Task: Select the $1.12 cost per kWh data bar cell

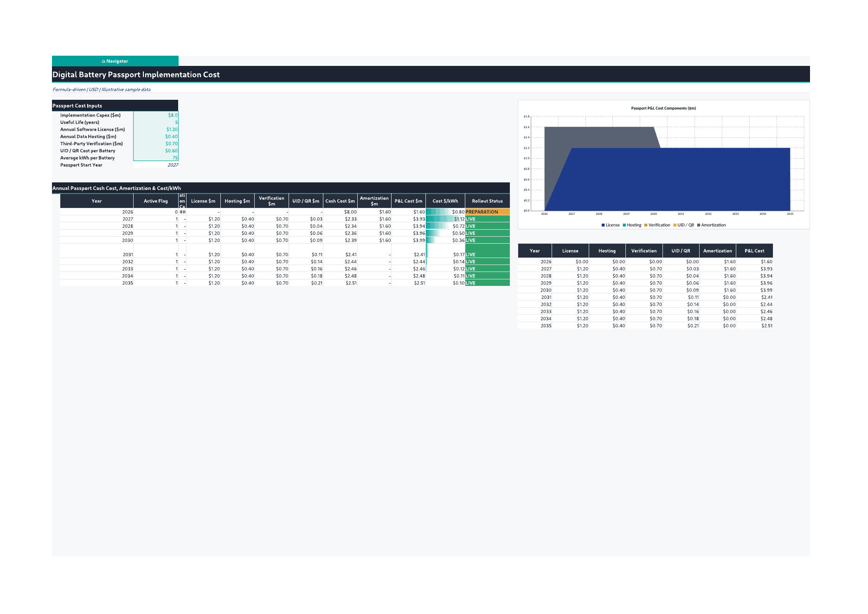Action: [x=445, y=219]
